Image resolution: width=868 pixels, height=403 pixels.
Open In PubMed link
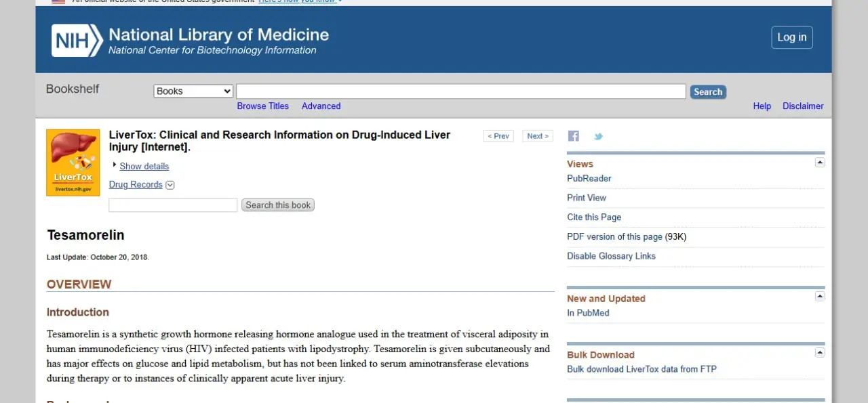pyautogui.click(x=588, y=314)
